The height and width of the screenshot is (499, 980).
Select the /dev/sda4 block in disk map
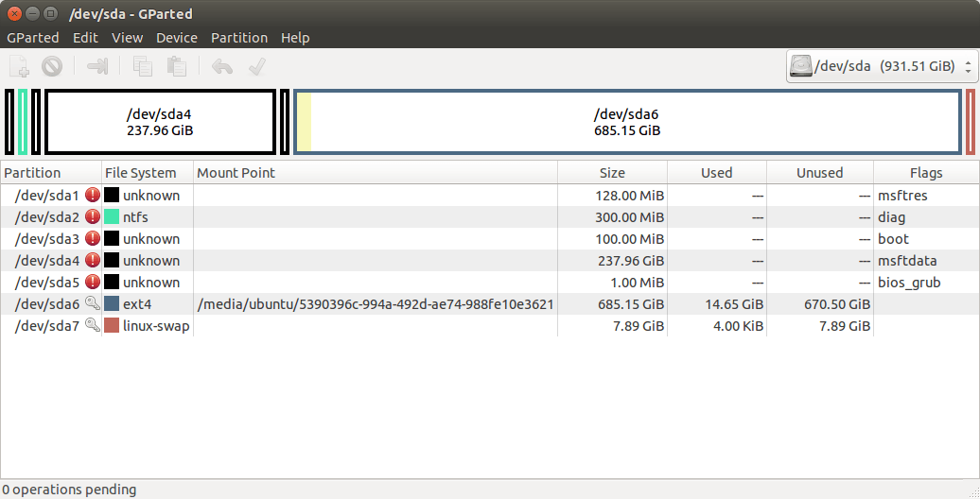pyautogui.click(x=160, y=122)
